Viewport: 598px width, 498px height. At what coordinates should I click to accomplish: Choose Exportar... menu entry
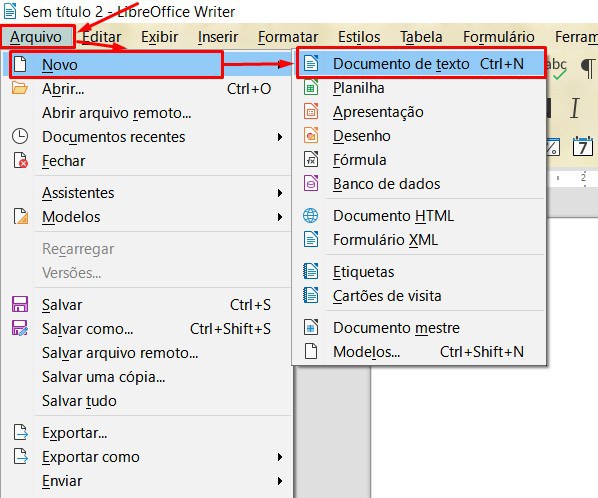tap(147, 433)
